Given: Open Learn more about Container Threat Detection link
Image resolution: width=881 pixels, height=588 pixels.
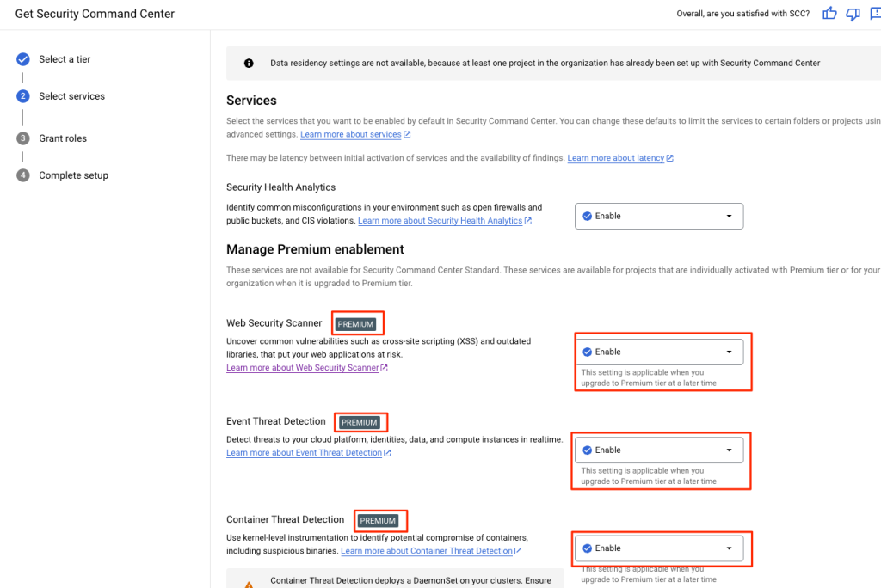Looking at the screenshot, I should click(x=427, y=551).
